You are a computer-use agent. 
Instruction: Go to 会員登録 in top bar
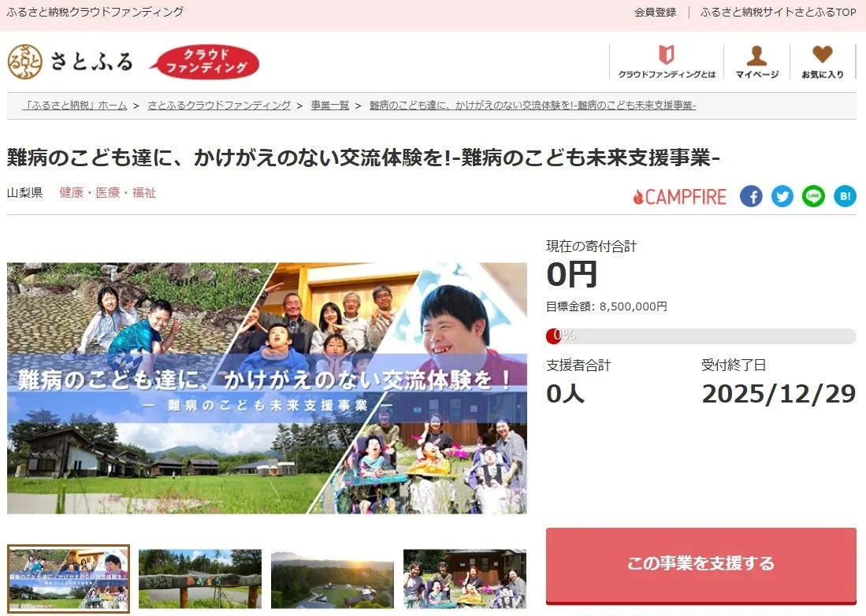pyautogui.click(x=655, y=13)
